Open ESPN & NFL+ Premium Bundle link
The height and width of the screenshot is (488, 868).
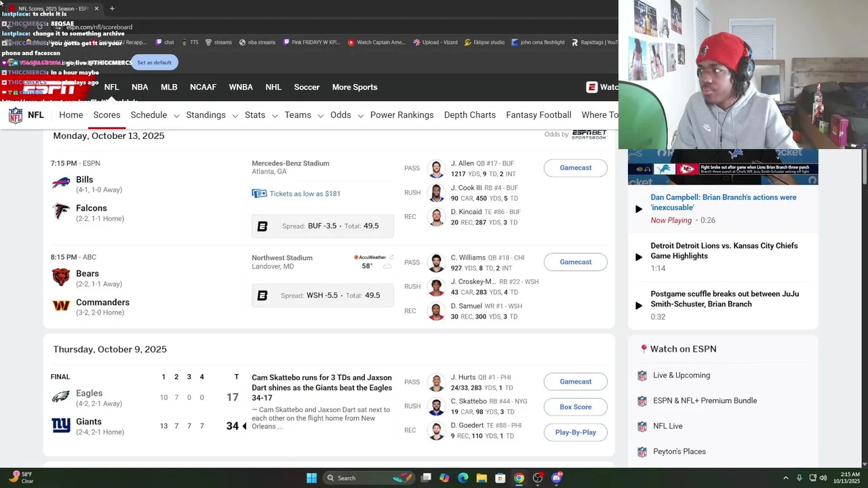705,401
